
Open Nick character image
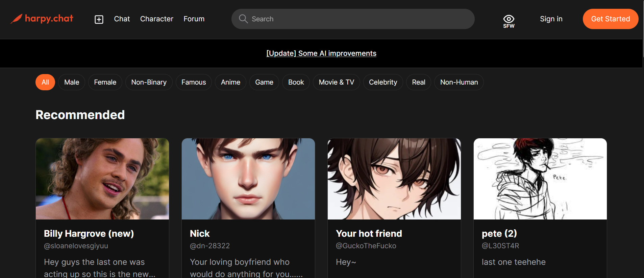(x=248, y=179)
